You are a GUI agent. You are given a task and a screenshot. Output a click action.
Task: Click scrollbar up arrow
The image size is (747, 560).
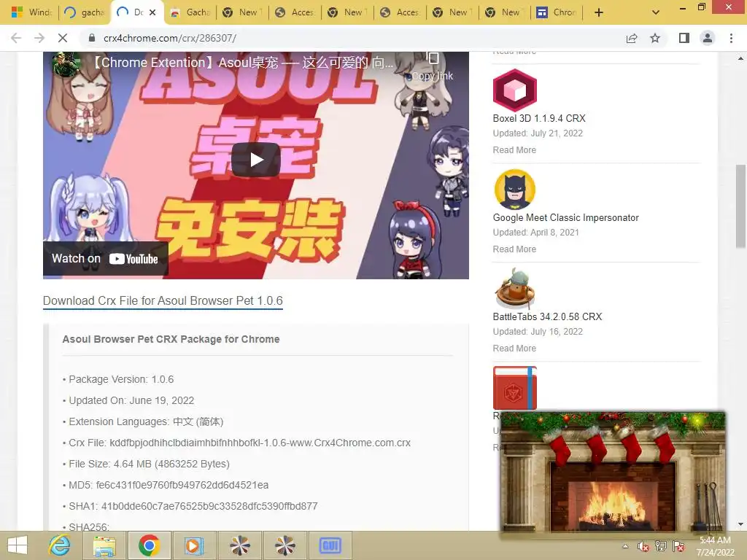point(740,58)
